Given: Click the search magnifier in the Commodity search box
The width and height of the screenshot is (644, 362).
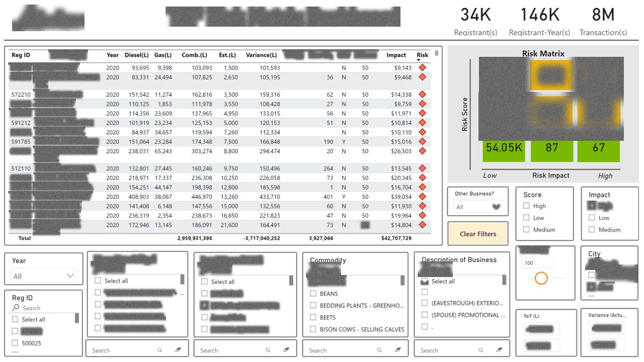Looking at the screenshot, I should [x=379, y=349].
